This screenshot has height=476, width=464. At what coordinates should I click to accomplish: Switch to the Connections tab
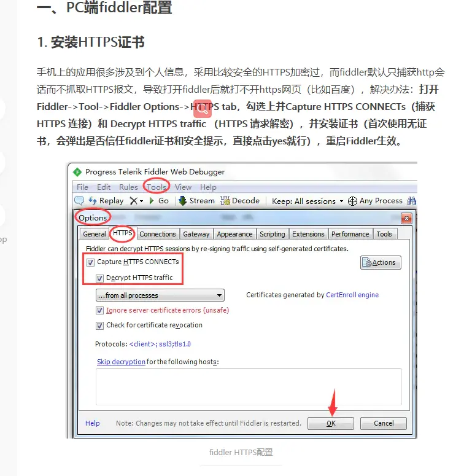point(158,234)
